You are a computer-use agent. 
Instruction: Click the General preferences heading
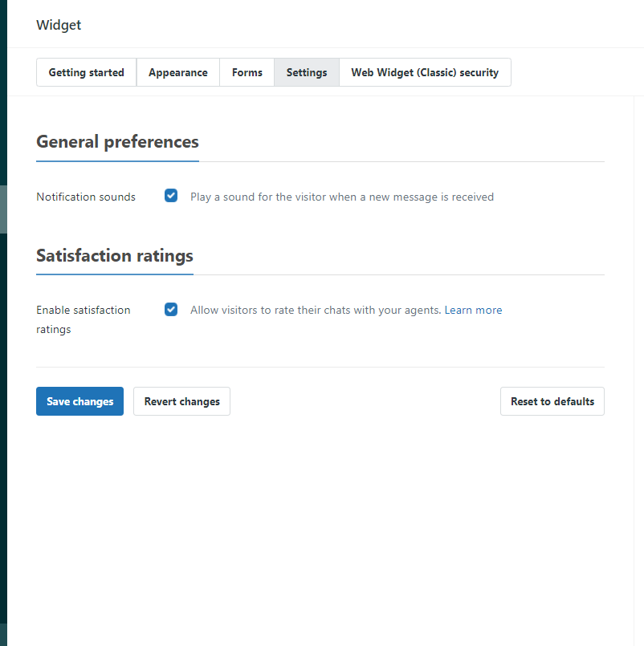[x=117, y=142]
